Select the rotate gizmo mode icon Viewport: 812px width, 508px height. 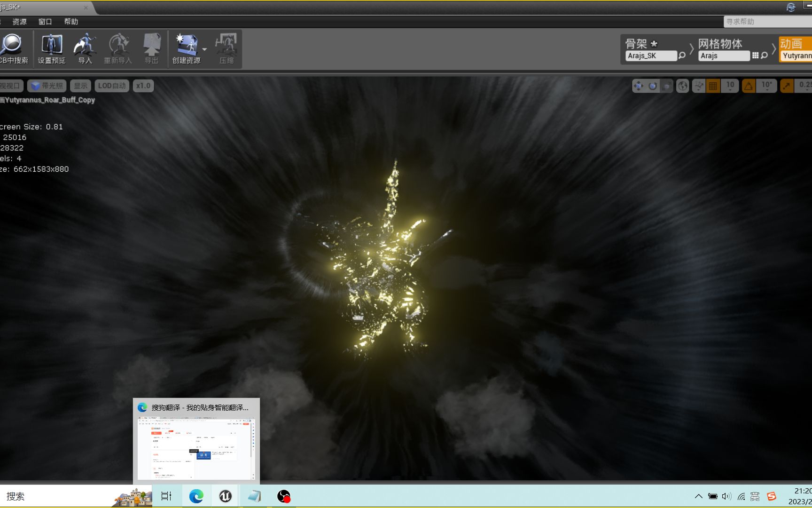pyautogui.click(x=652, y=86)
